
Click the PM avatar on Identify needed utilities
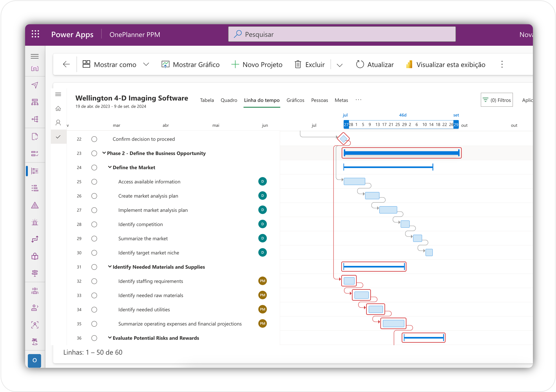[x=262, y=309]
